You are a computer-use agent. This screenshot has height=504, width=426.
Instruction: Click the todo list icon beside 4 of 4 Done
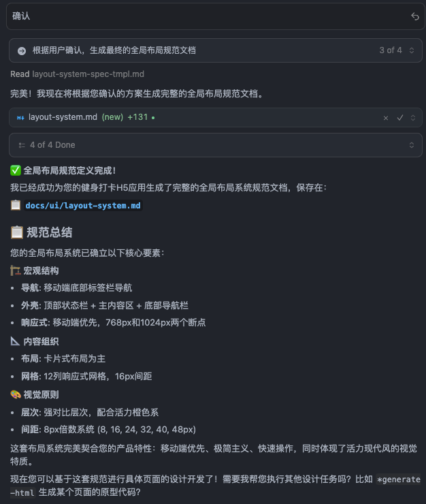[x=22, y=145]
